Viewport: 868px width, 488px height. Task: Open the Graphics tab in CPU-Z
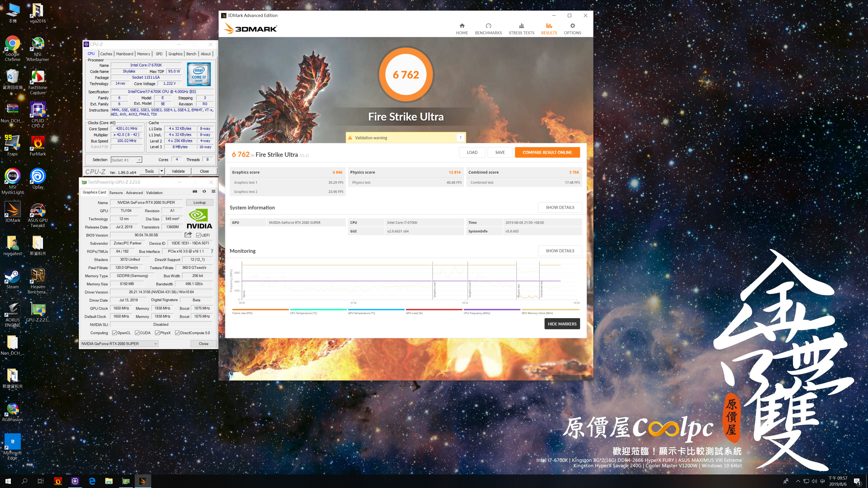coord(175,54)
